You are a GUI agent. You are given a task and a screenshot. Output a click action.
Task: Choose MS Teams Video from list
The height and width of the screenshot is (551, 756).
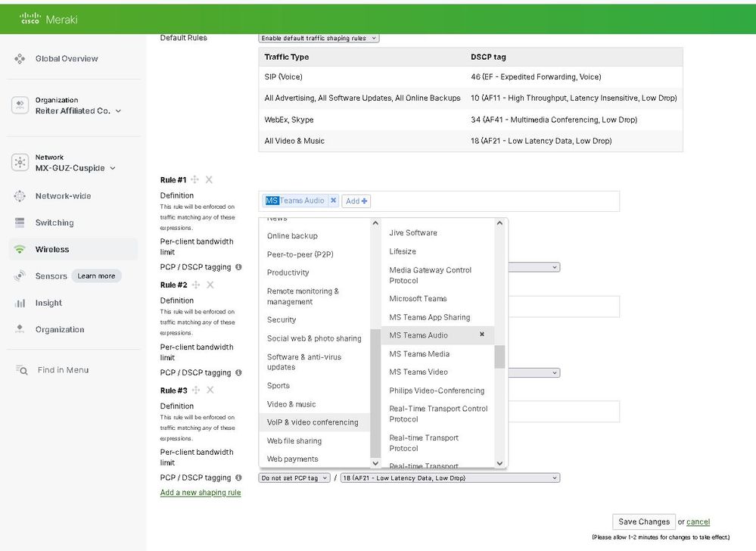418,372
